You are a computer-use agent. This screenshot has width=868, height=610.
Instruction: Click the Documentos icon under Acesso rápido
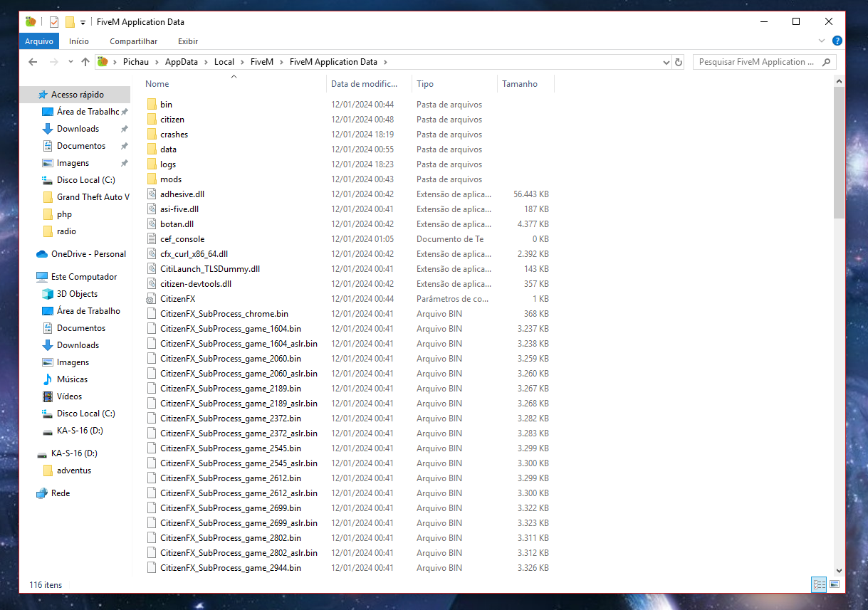(48, 146)
